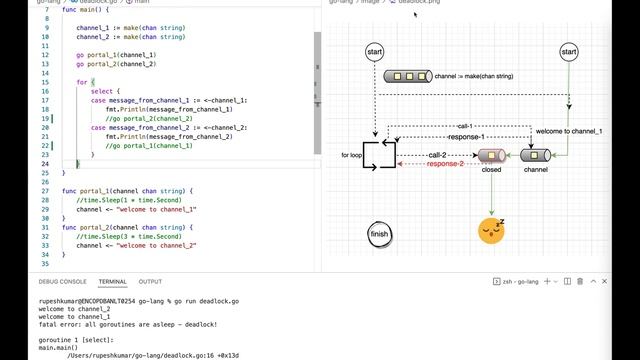Expand the launch profile dropdown beside plus

(556, 282)
